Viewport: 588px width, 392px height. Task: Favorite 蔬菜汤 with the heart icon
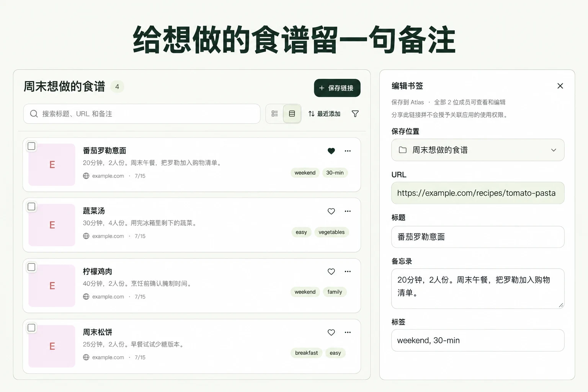pyautogui.click(x=332, y=211)
